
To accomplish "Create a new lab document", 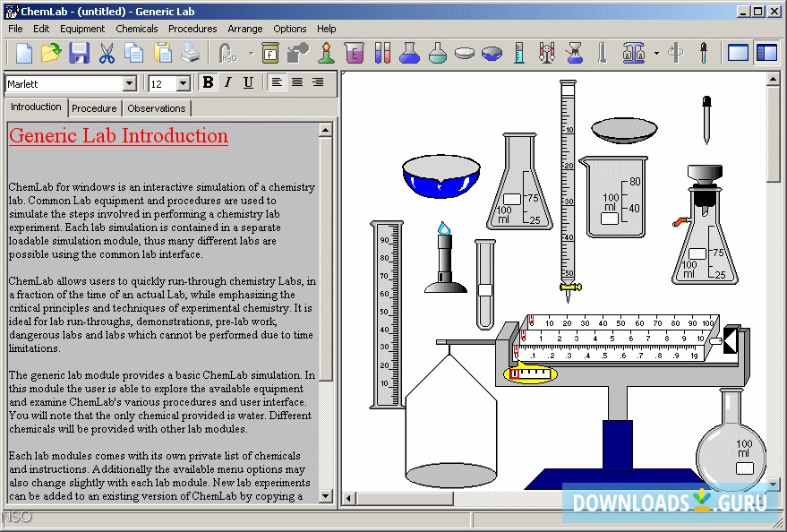I will [x=23, y=53].
